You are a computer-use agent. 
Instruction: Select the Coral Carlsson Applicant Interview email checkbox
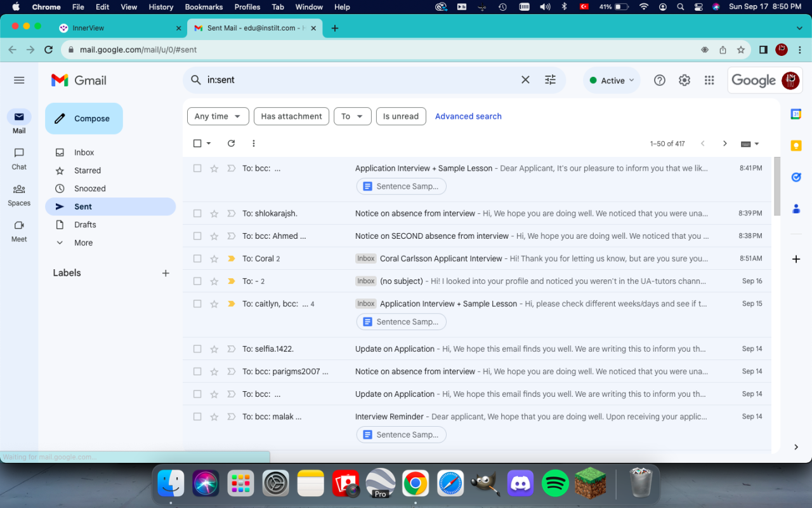tap(197, 258)
